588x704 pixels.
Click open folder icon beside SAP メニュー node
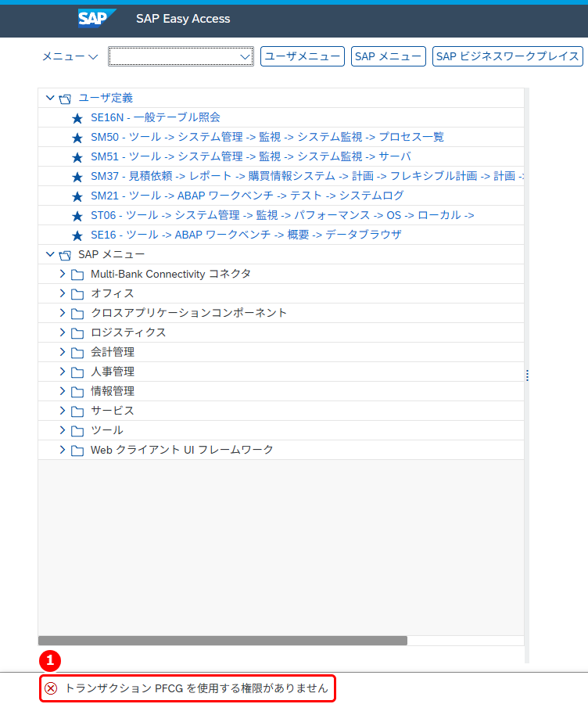[x=65, y=255]
